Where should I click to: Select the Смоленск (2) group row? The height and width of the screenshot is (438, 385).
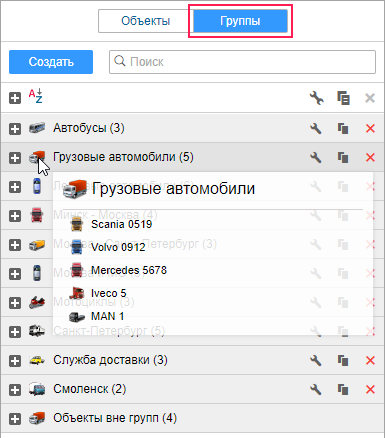192,389
